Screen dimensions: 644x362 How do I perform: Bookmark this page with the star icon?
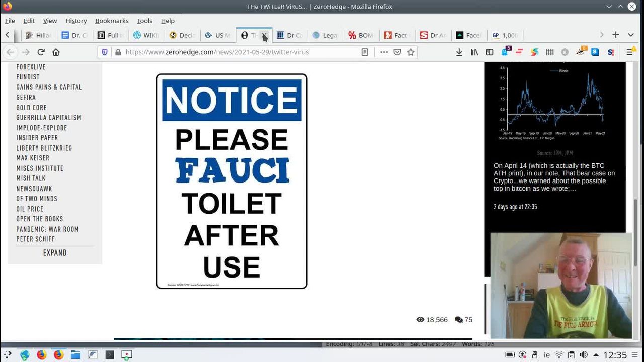click(x=411, y=52)
